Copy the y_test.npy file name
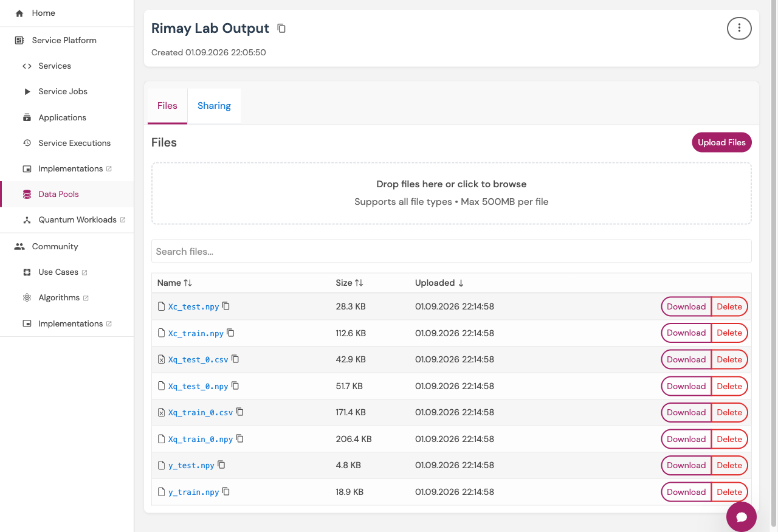 click(221, 465)
